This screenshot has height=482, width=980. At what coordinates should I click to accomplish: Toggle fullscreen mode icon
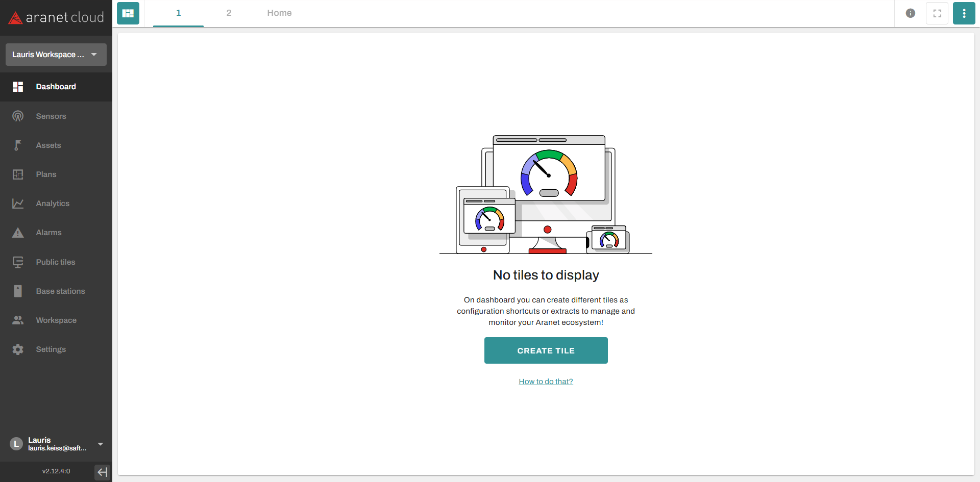pyautogui.click(x=937, y=13)
